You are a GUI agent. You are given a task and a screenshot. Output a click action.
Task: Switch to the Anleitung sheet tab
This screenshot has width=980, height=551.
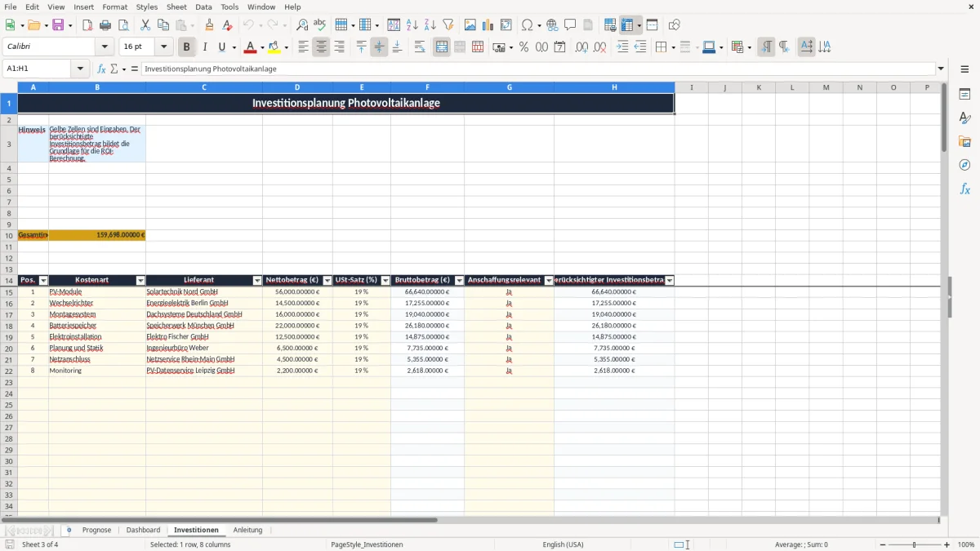pos(247,530)
